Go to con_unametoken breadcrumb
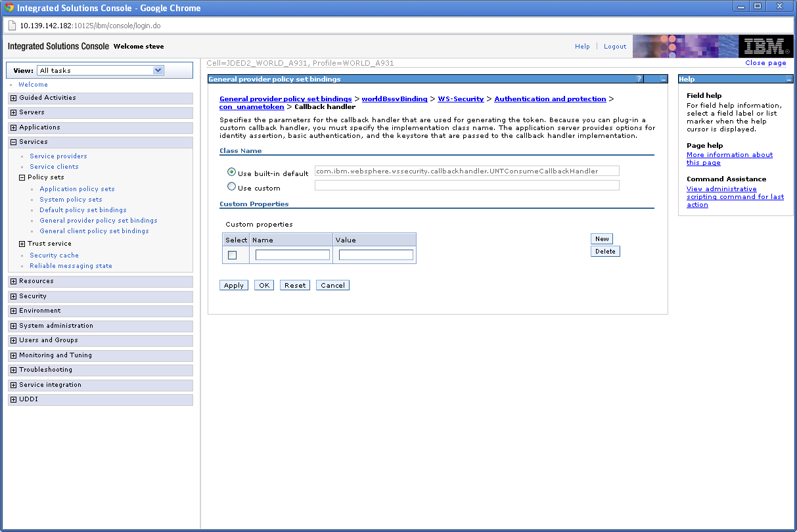Viewport: 797px width, 532px height. pyautogui.click(x=252, y=106)
